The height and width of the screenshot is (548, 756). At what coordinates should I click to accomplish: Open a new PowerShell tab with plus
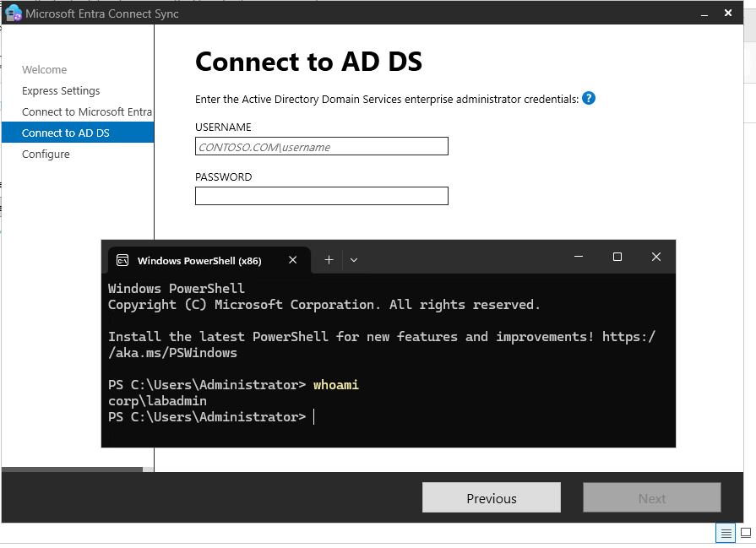pos(329,260)
